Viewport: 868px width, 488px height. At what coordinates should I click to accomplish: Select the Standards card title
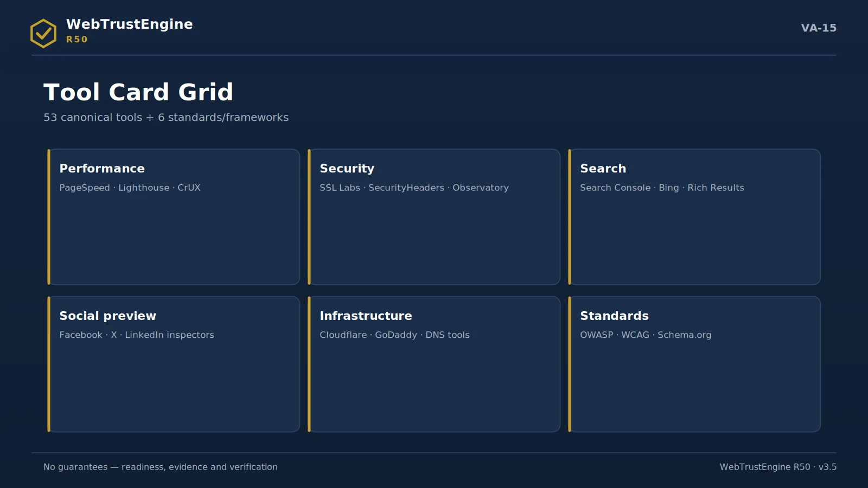pyautogui.click(x=614, y=316)
